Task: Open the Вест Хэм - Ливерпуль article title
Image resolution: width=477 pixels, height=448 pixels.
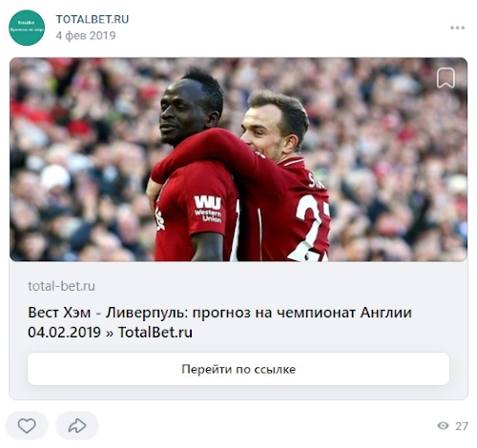Action: pyautogui.click(x=219, y=313)
